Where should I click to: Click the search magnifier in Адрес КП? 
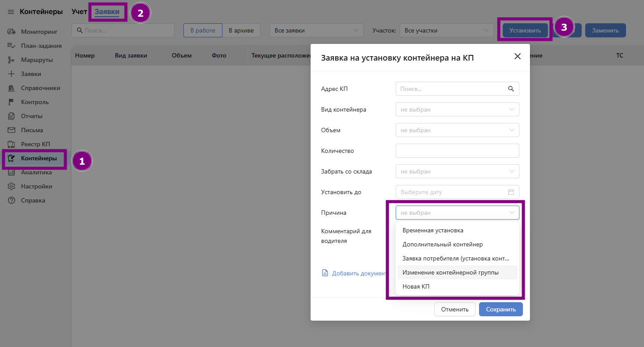click(x=511, y=89)
